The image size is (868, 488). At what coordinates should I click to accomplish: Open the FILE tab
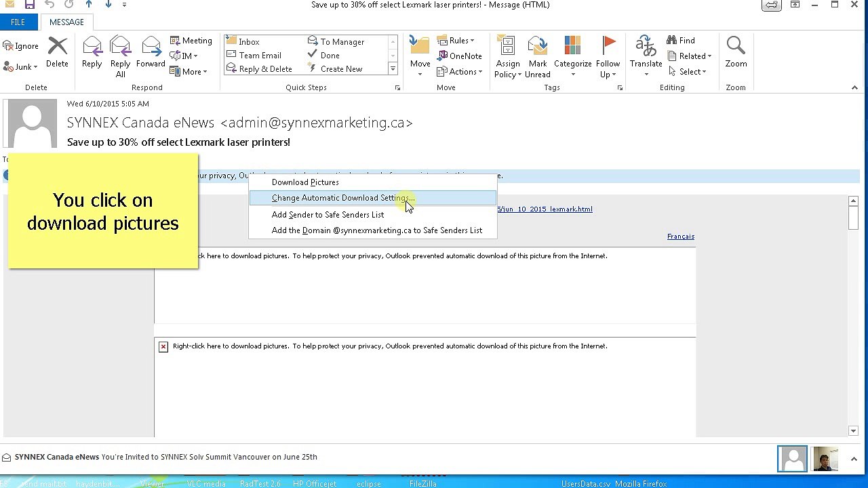pos(18,22)
